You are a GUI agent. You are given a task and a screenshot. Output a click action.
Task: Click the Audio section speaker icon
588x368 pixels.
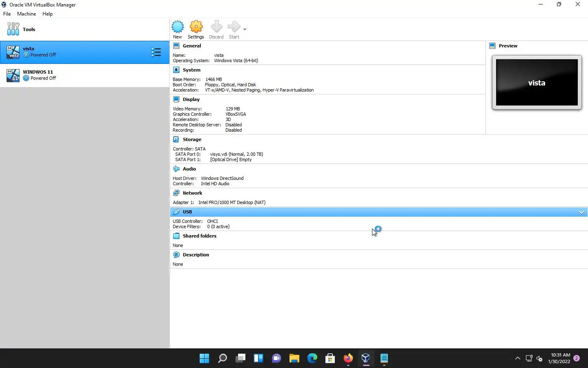(176, 169)
